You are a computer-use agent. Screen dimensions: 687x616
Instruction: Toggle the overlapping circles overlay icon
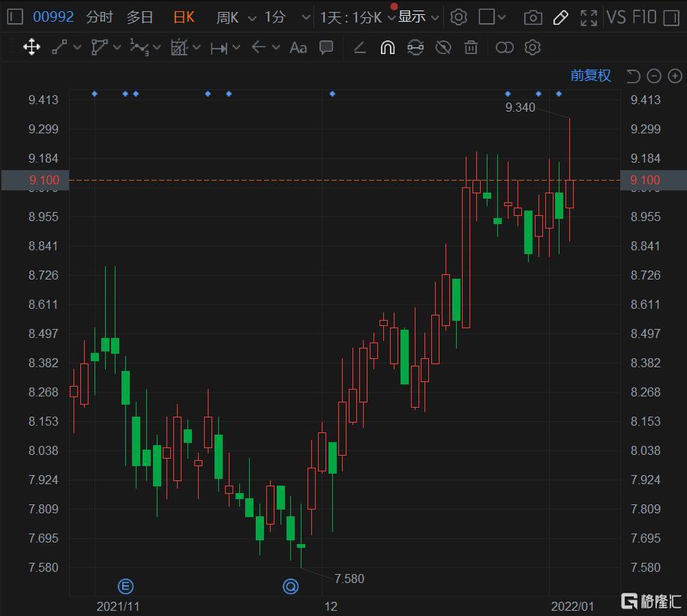coord(504,47)
